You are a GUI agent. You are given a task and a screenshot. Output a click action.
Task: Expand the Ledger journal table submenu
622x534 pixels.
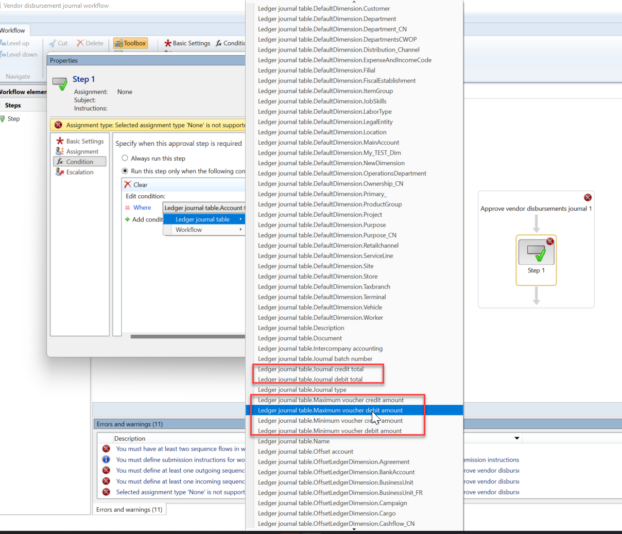pos(203,219)
